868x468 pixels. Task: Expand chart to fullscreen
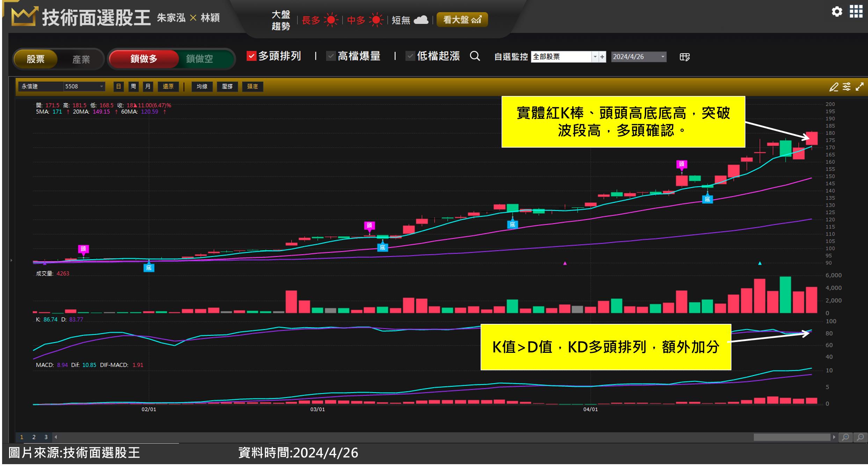pos(860,87)
